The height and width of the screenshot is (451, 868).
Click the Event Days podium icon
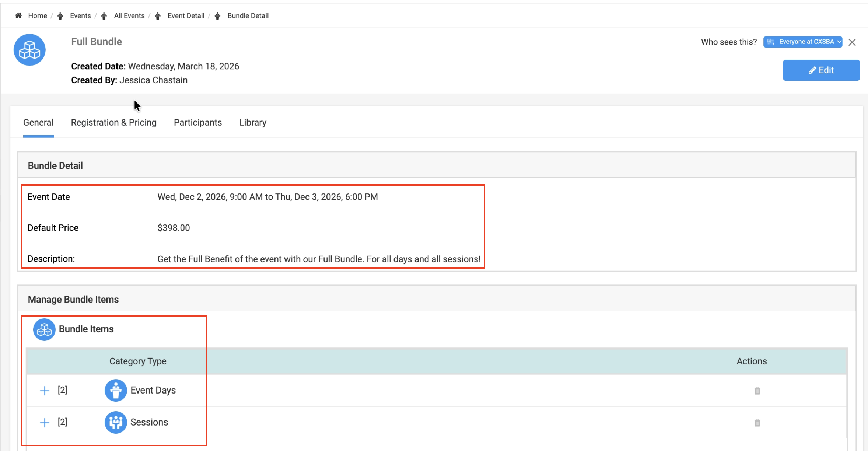point(116,390)
